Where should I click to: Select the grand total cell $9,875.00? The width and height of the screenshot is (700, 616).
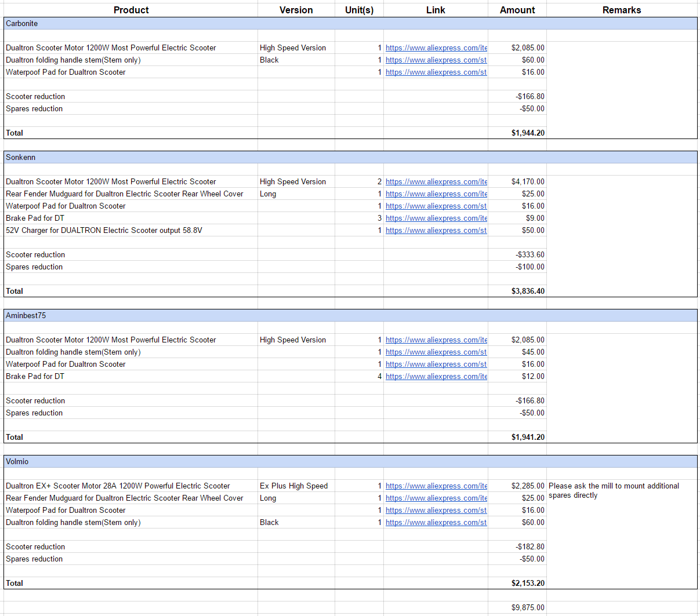pos(517,607)
